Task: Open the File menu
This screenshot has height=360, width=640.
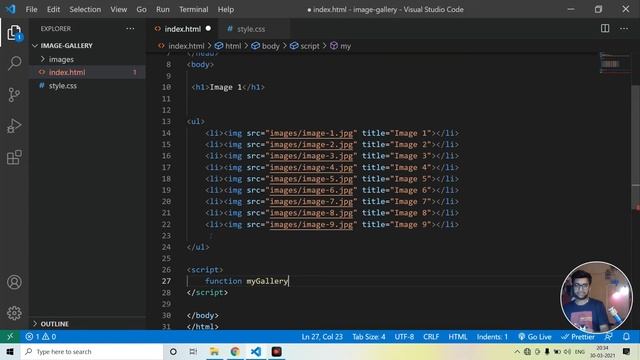Action: [31, 9]
